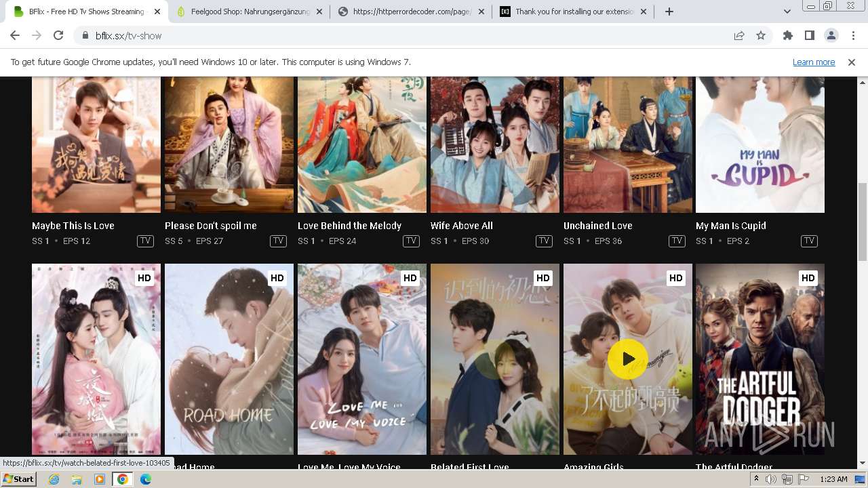
Task: Open the Chrome three-dot menu
Action: 852,36
